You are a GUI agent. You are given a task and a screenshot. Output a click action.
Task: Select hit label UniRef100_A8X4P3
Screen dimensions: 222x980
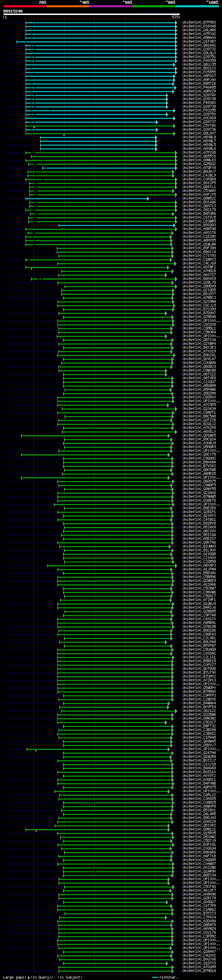pyautogui.click(x=199, y=565)
